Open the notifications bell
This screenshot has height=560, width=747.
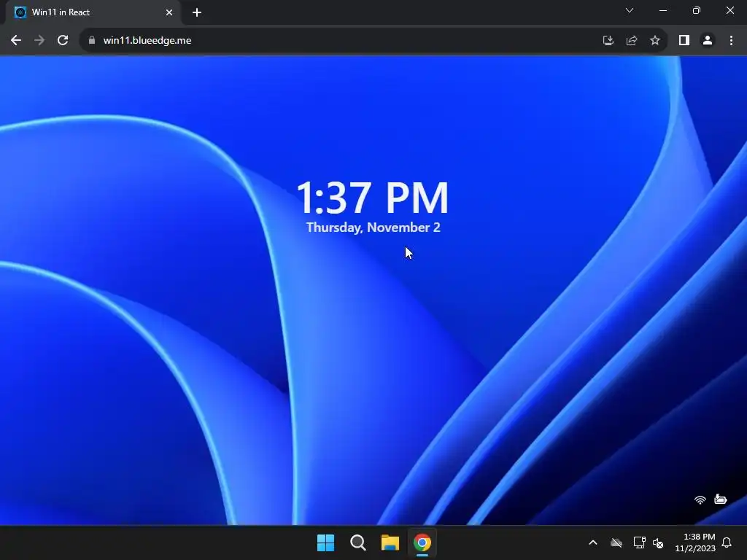point(727,542)
